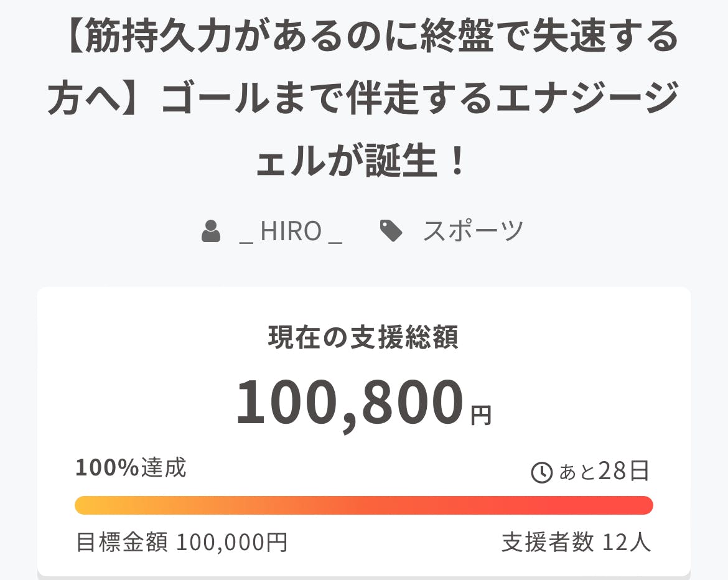Open the スポーツ category link
The image size is (728, 580).
[473, 232]
